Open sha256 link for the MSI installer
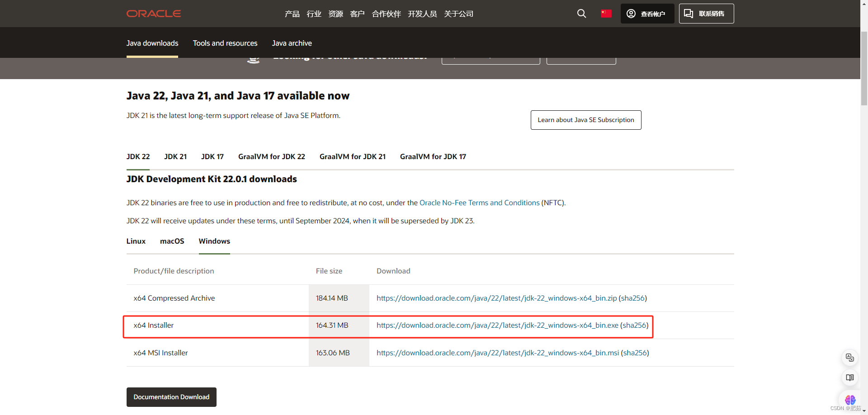The height and width of the screenshot is (415, 868). point(635,353)
